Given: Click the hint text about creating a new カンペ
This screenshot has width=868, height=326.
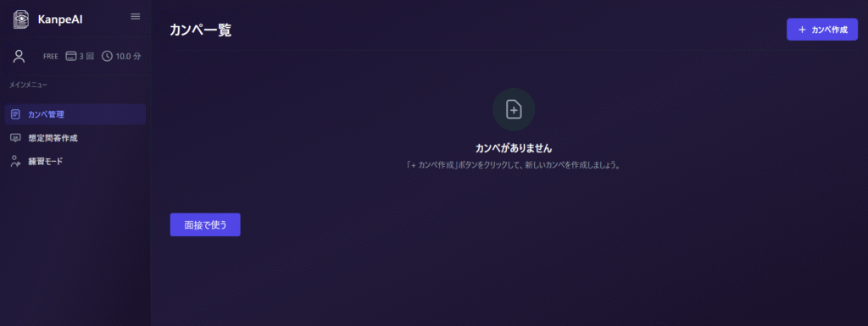Looking at the screenshot, I should [x=514, y=165].
